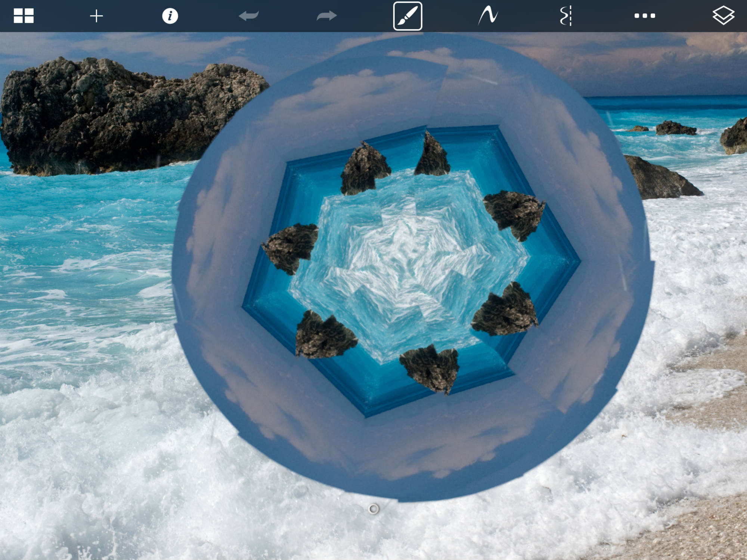This screenshot has height=560, width=747.
Task: Tap the small ring handle below the circle
Action: click(373, 509)
